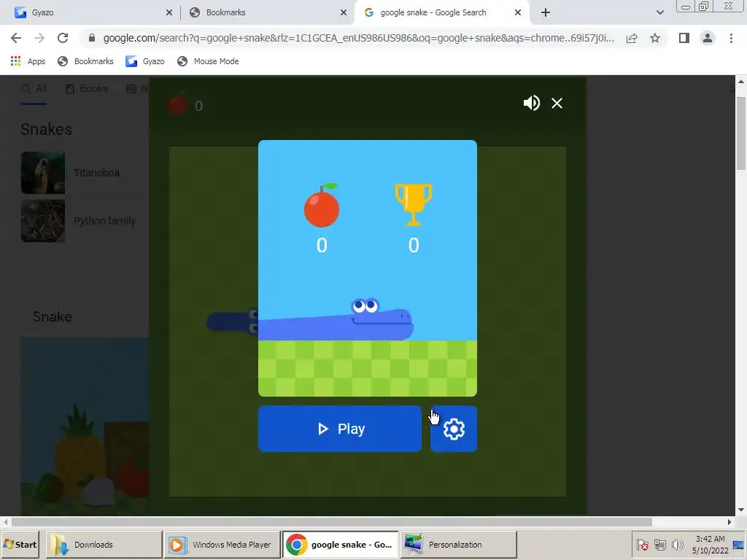The height and width of the screenshot is (560, 747).
Task: Select the All search filter
Action: point(34,88)
